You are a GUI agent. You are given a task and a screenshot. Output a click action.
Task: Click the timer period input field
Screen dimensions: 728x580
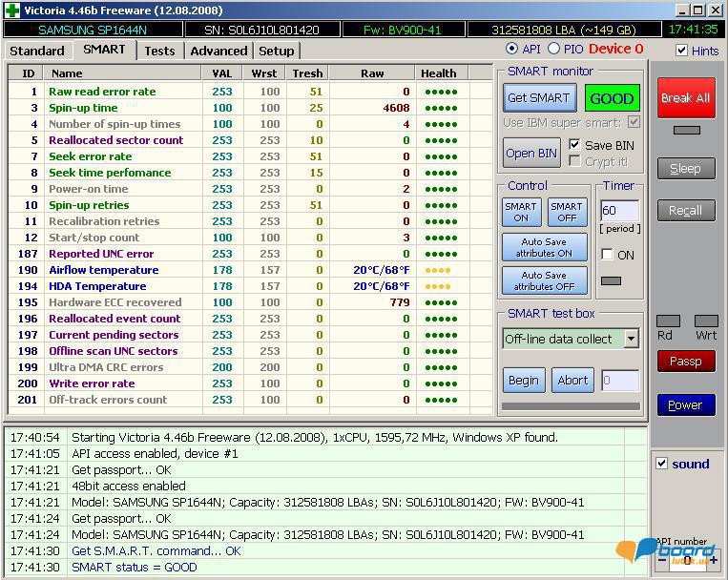coord(618,210)
